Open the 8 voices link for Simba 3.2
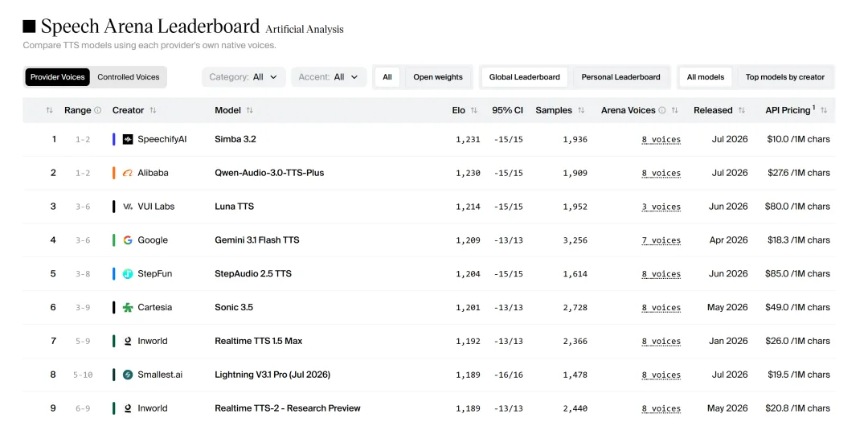 (x=661, y=140)
